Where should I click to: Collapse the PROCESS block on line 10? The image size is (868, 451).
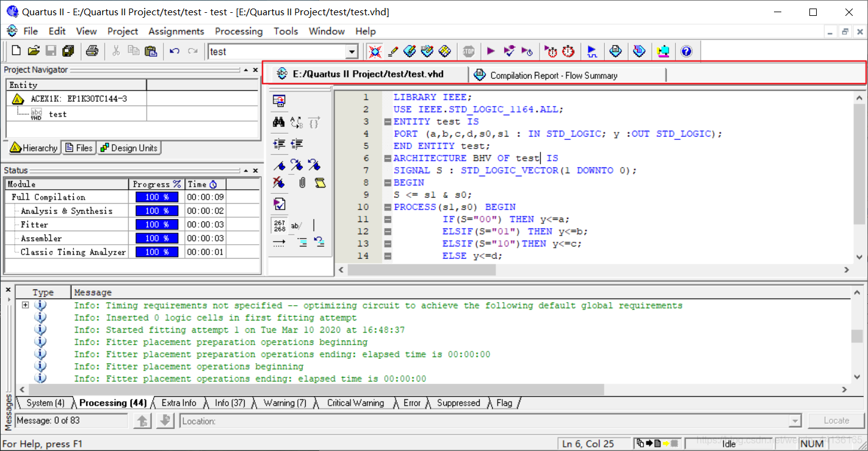coord(388,207)
